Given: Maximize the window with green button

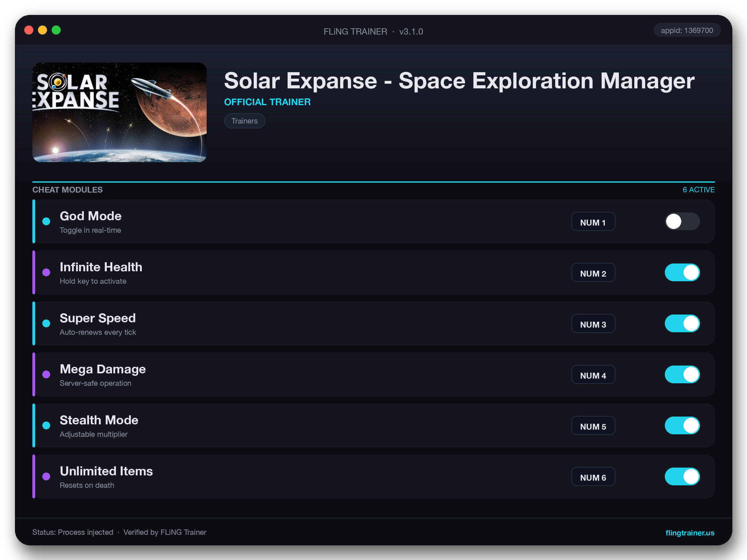Looking at the screenshot, I should point(56,30).
